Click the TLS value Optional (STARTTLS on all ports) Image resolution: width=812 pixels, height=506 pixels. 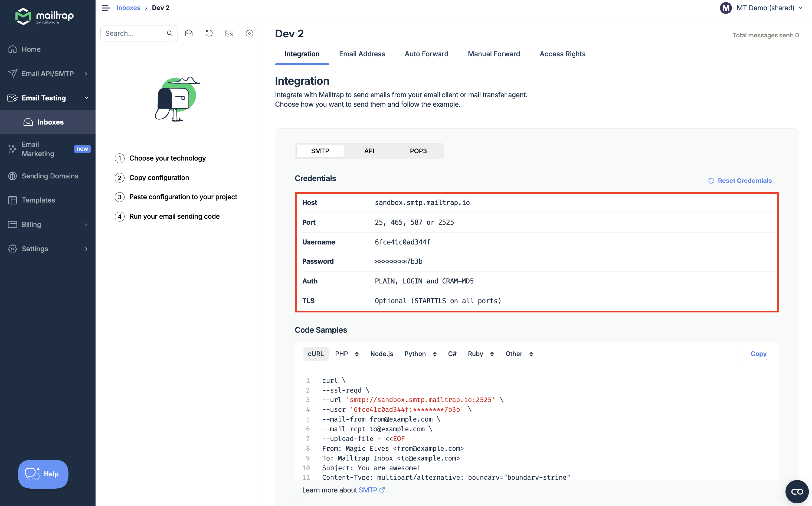coord(438,301)
